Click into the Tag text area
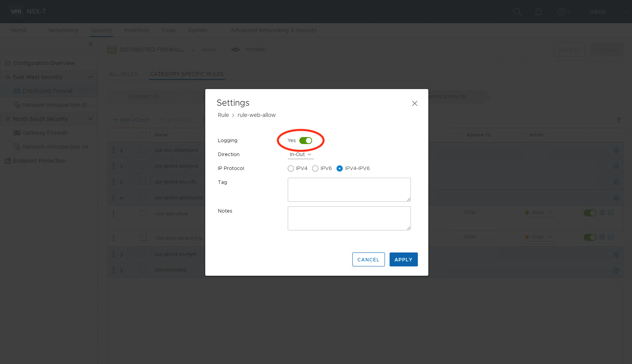The height and width of the screenshot is (364, 632). [349, 190]
